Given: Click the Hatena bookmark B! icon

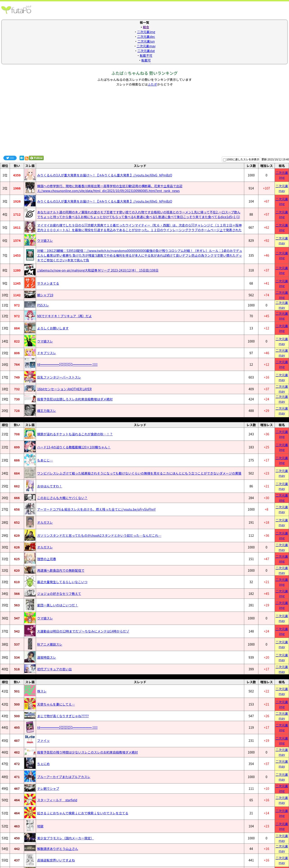Looking at the screenshot, I should click(22, 158).
